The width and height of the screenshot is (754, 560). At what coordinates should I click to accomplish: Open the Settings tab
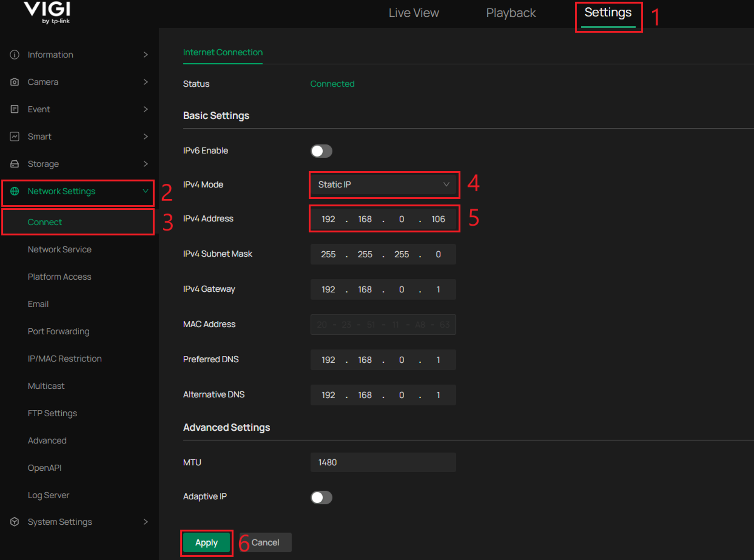608,12
